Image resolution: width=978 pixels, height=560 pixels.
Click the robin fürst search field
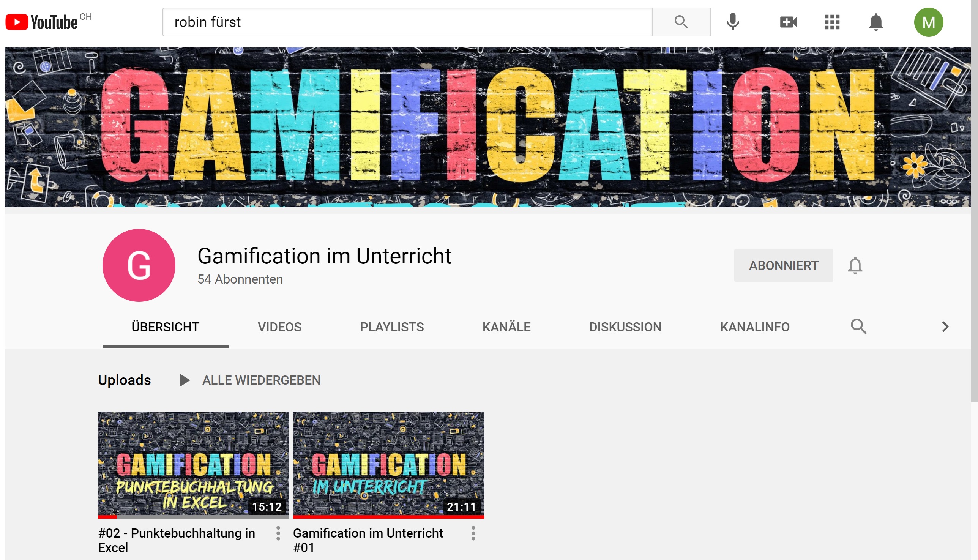(x=407, y=22)
